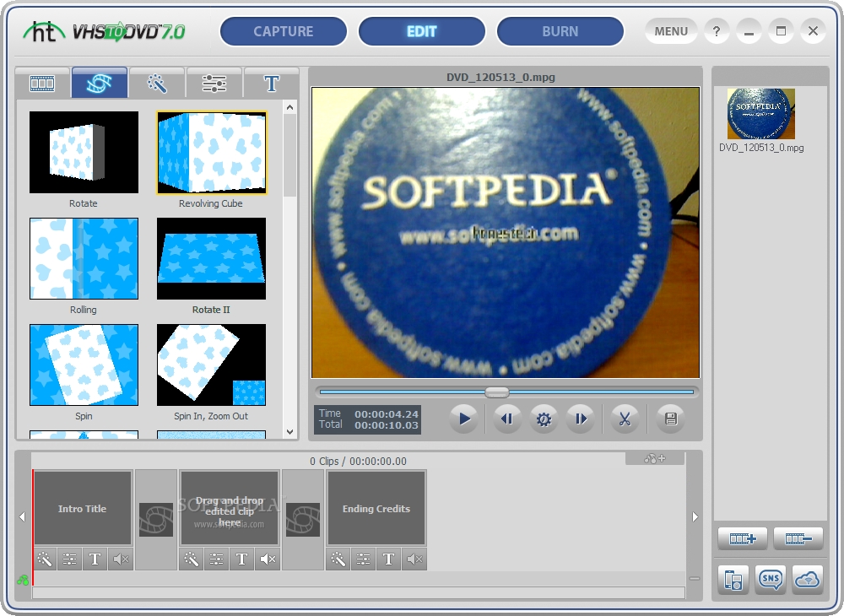The height and width of the screenshot is (616, 844).
Task: Select the drag and drop clip slot
Action: tap(230, 508)
